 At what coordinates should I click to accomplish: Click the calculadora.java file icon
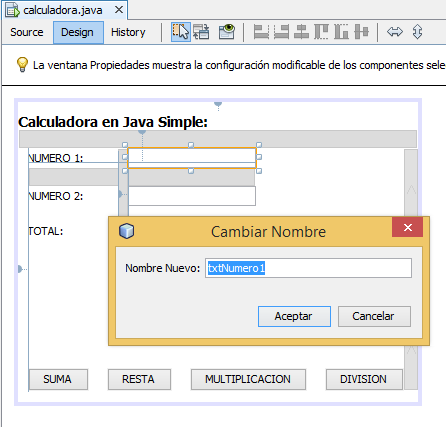click(13, 10)
